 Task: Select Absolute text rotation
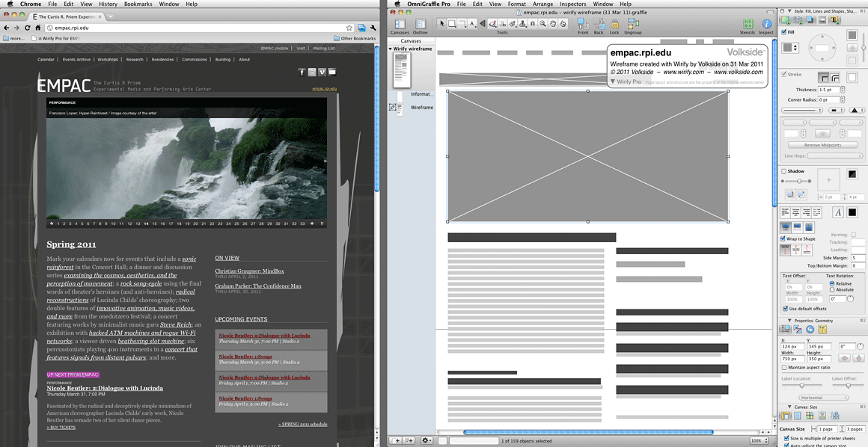pyautogui.click(x=832, y=289)
